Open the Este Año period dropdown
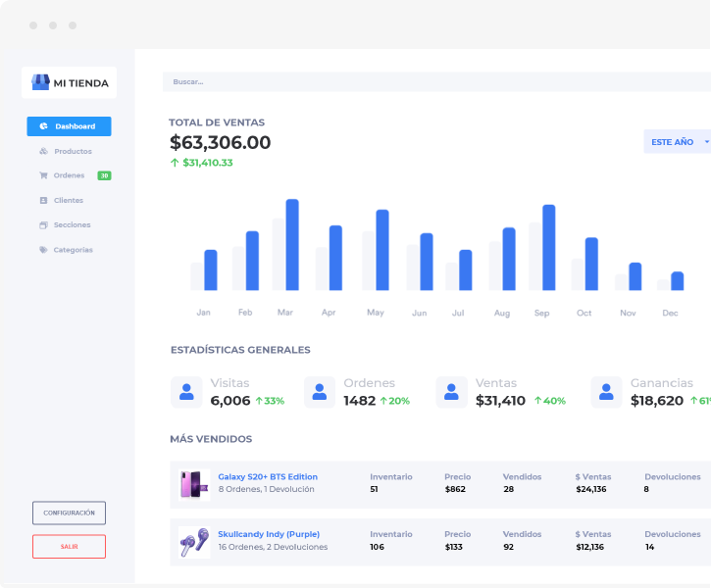The height and width of the screenshot is (588, 711). (679, 142)
